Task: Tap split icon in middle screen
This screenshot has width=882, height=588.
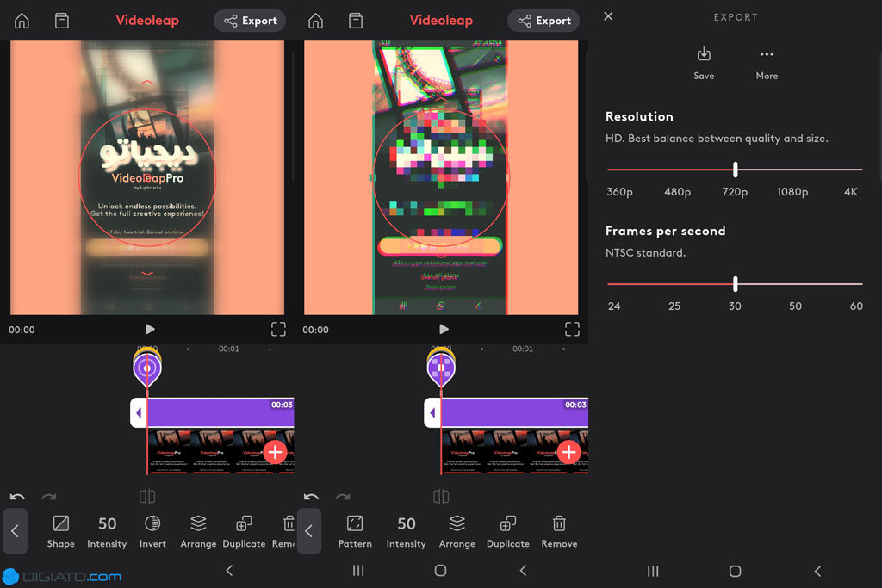Action: [441, 497]
